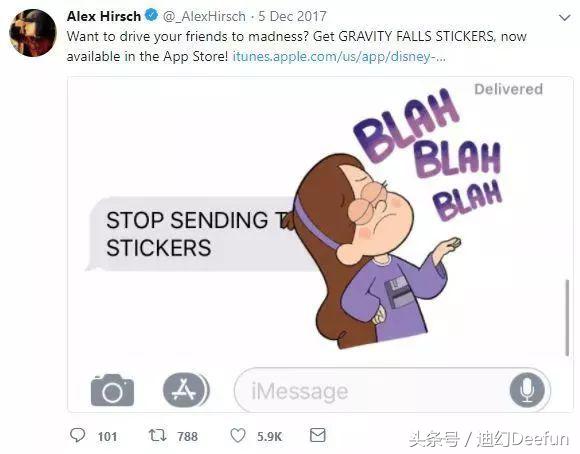Like the tweet with the heart icon

(238, 435)
